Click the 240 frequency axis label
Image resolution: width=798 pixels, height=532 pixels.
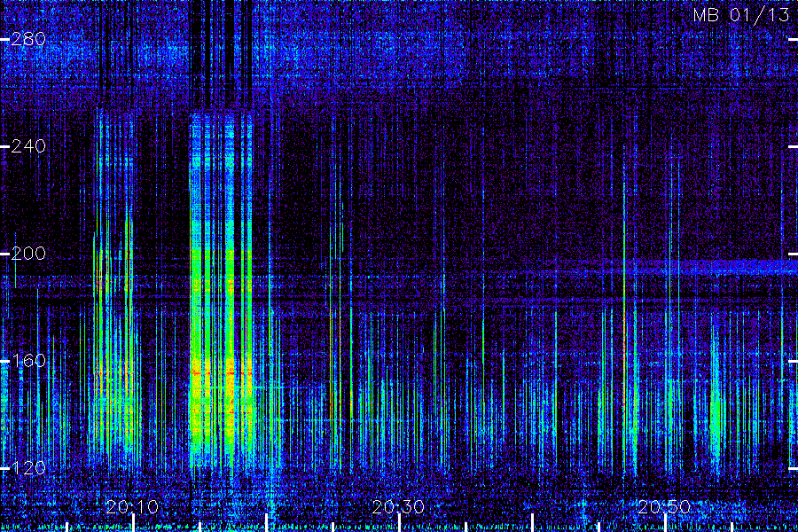click(x=28, y=146)
